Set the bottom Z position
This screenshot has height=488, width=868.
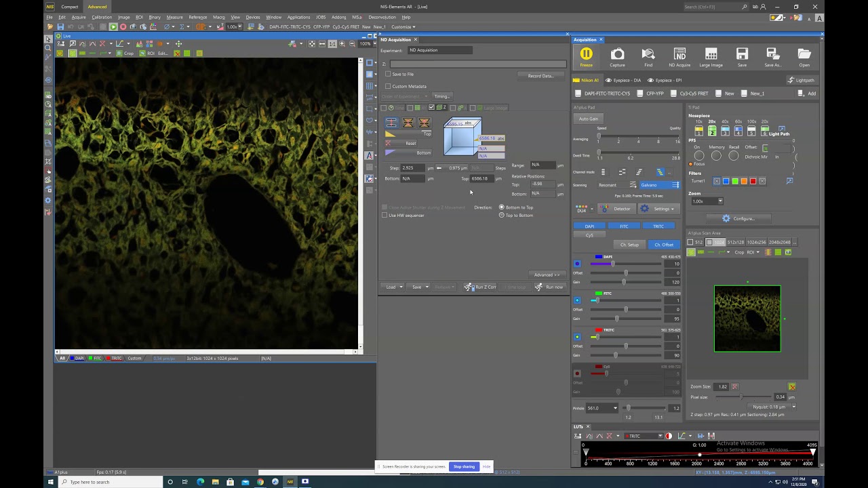408,152
